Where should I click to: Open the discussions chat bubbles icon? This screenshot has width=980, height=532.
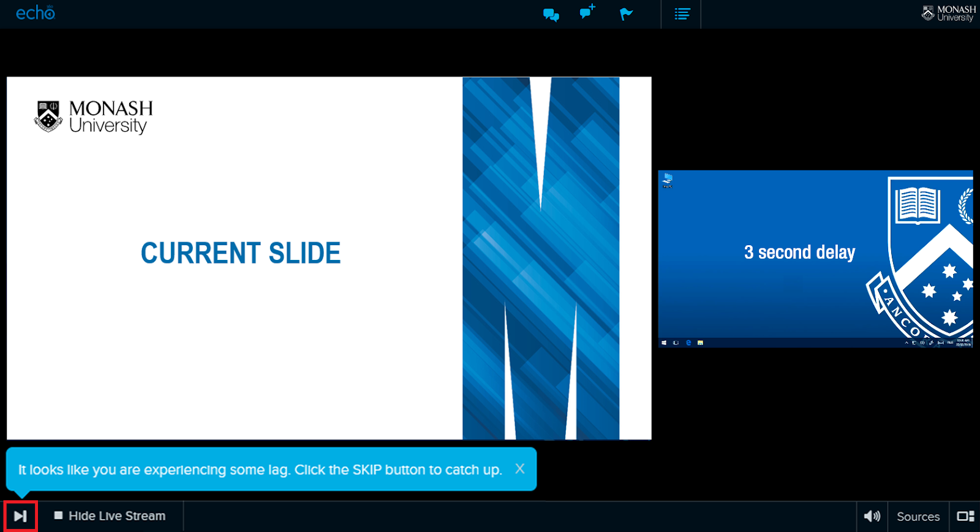[x=551, y=15]
